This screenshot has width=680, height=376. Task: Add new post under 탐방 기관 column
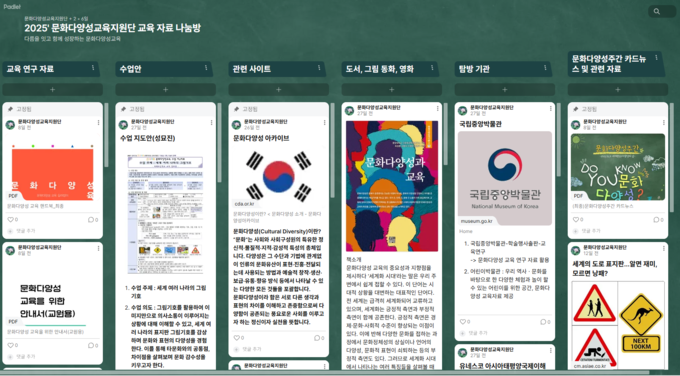(505, 89)
